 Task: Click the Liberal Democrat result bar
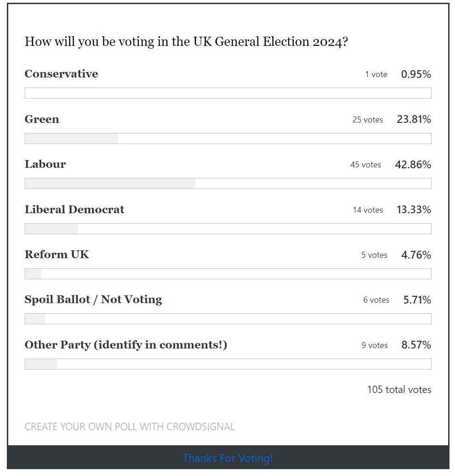pos(228,229)
